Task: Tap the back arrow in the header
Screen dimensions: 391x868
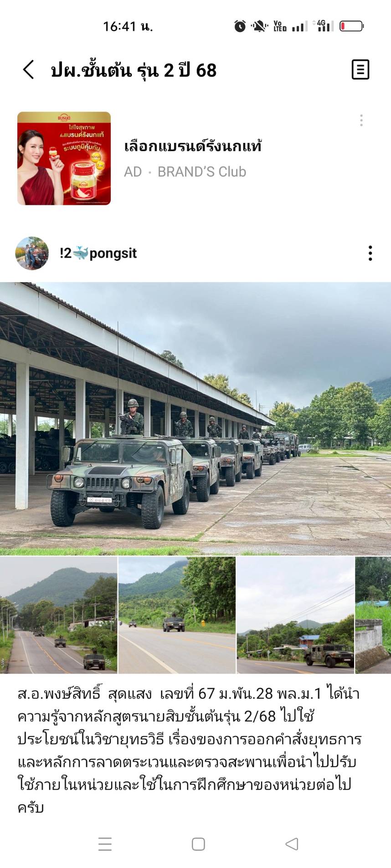Action: [29, 70]
